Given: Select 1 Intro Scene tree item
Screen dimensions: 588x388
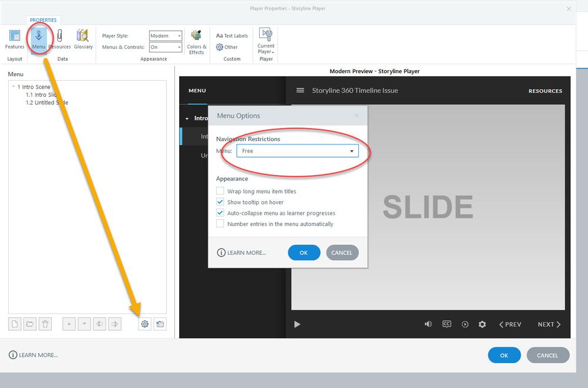Looking at the screenshot, I should (x=34, y=87).
